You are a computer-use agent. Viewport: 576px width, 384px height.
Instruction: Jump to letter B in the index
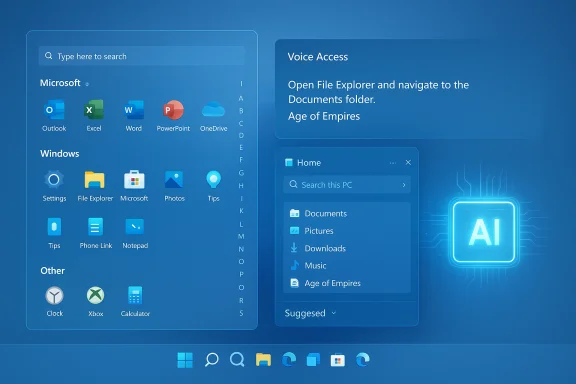pyautogui.click(x=241, y=111)
